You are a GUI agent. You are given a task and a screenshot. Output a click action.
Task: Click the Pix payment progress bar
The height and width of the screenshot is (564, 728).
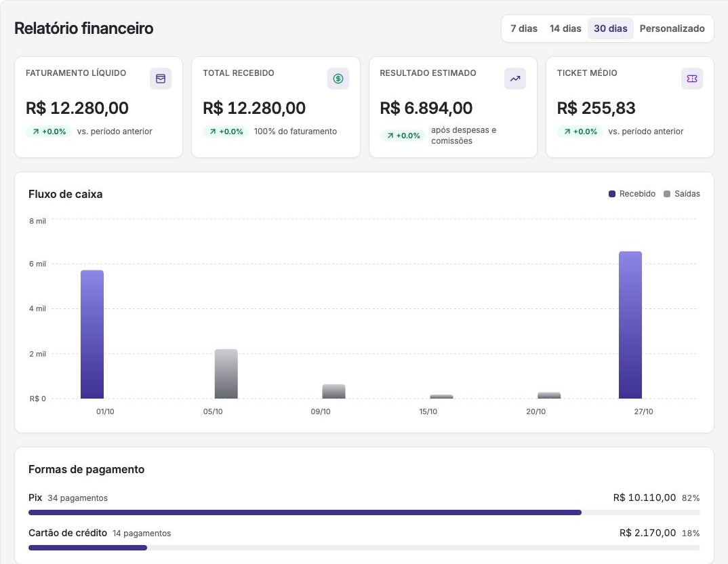pyautogui.click(x=364, y=512)
